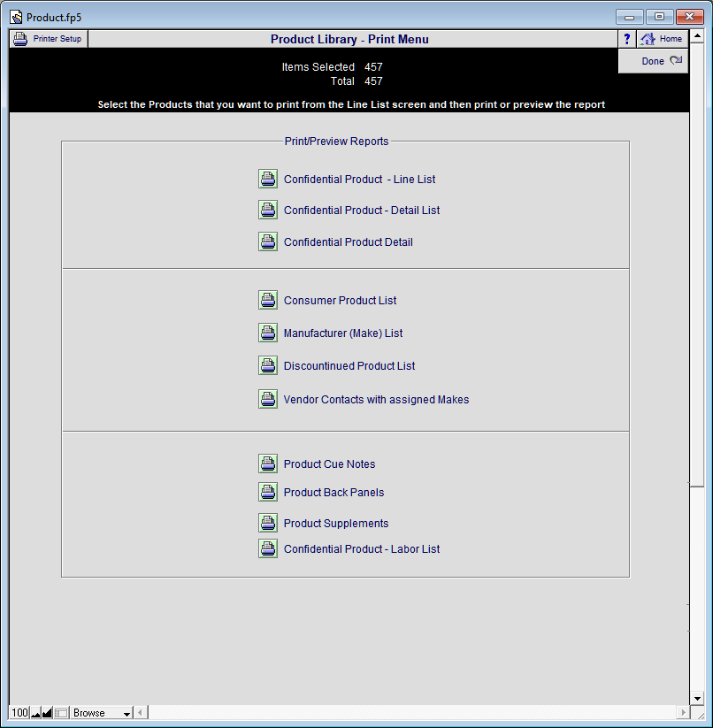Open Confidential Product Detail report
This screenshot has height=728, width=713.
tap(349, 241)
